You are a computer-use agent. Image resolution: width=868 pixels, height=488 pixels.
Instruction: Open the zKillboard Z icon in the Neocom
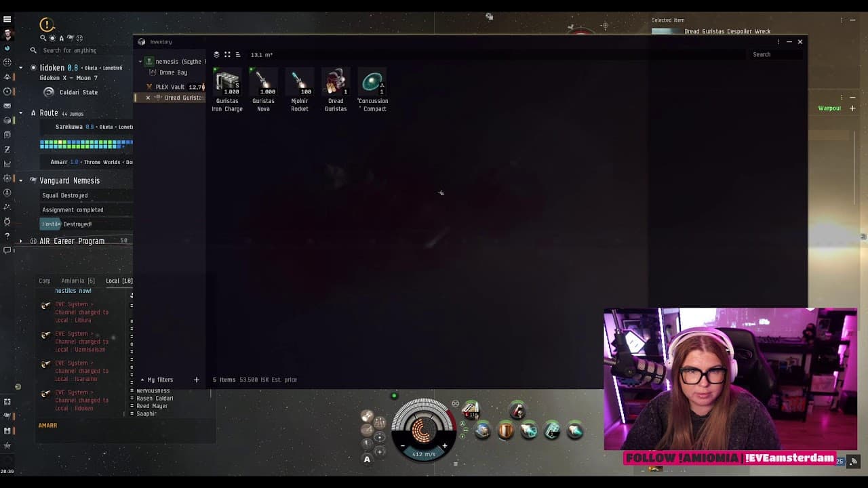pos(7,149)
